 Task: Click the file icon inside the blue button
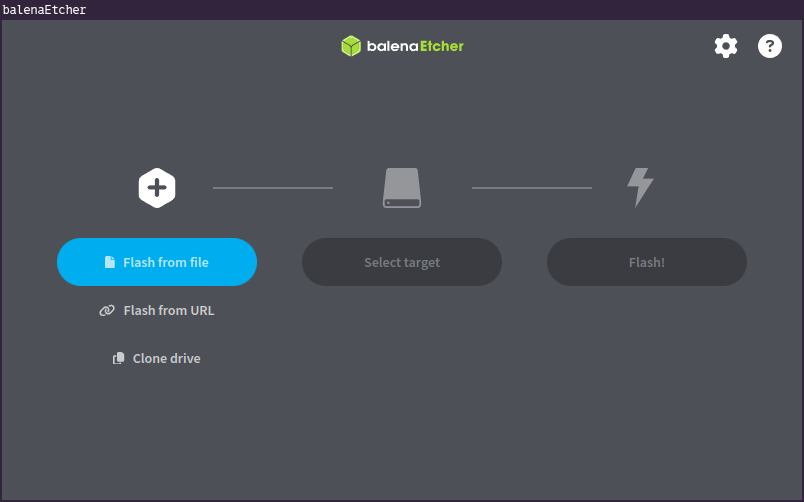pos(110,263)
